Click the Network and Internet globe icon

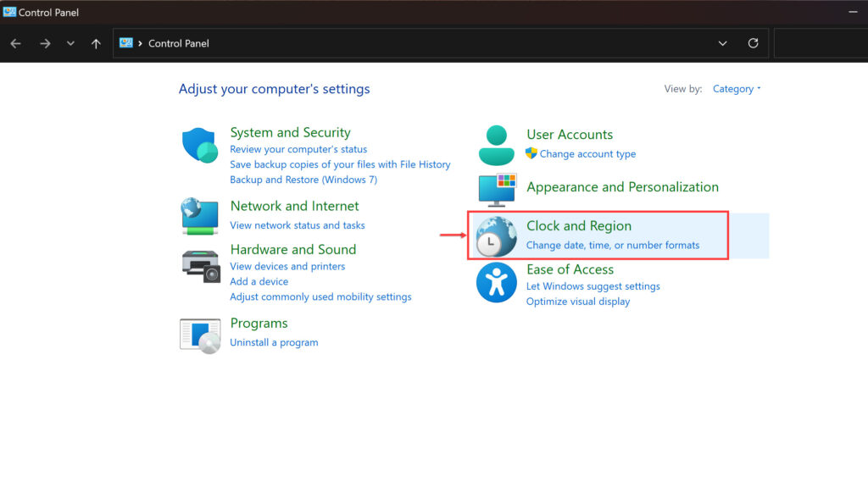pyautogui.click(x=200, y=216)
